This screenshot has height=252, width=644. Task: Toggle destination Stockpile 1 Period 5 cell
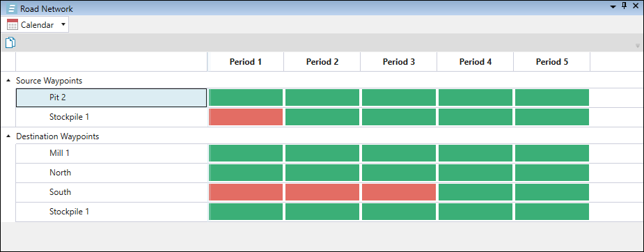click(552, 212)
